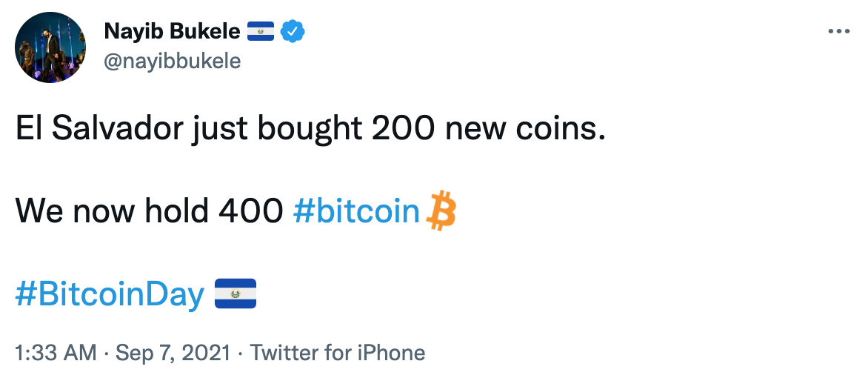Click the Sep 7, 2021 date
This screenshot has height=378, width=868.
click(172, 353)
